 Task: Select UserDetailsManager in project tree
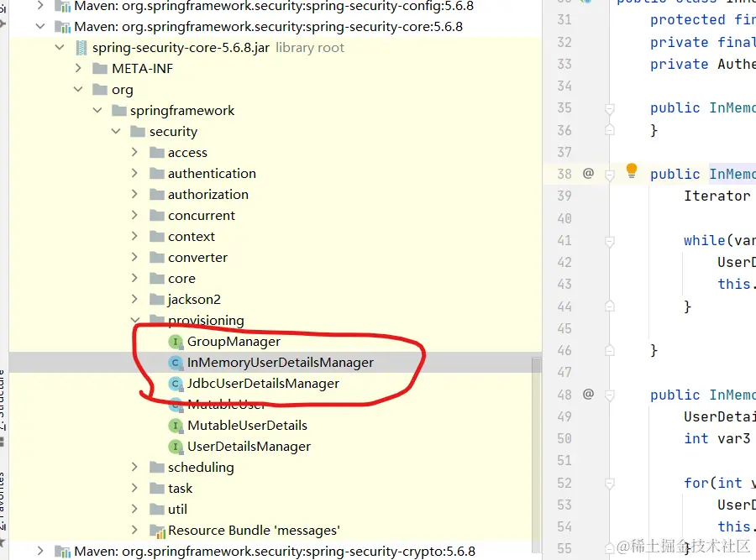pyautogui.click(x=249, y=447)
